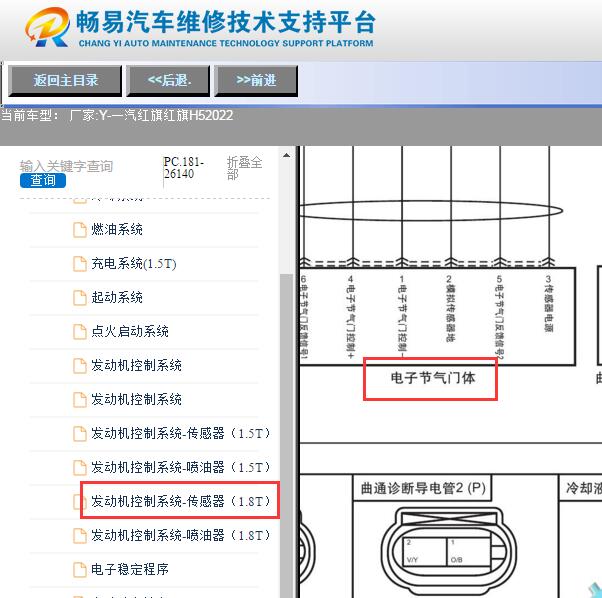Screen dimensions: 602x598
Task: Click the icon beside 发动机控制系统-传感器（1.5T）
Action: pyautogui.click(x=80, y=434)
